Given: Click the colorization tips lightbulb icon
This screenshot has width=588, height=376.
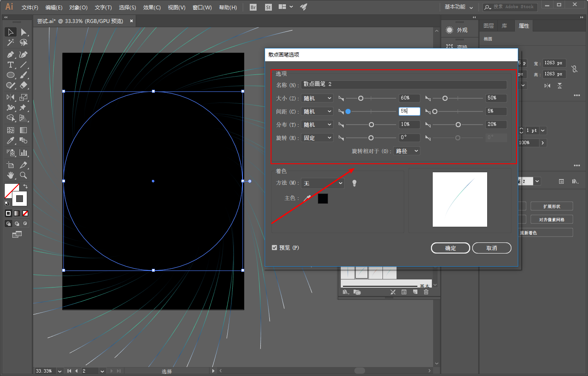Looking at the screenshot, I should pyautogui.click(x=354, y=183).
